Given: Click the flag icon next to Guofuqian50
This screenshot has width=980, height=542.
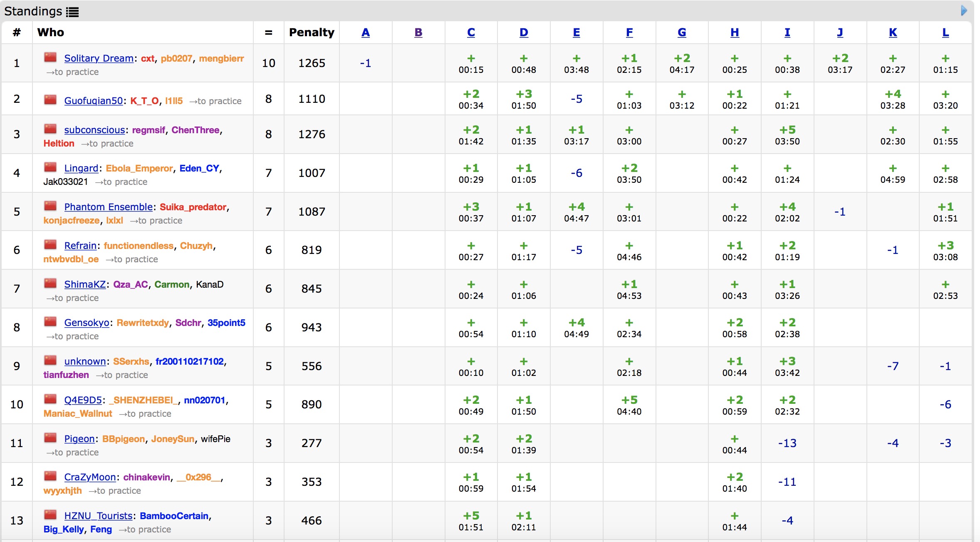Looking at the screenshot, I should [50, 100].
